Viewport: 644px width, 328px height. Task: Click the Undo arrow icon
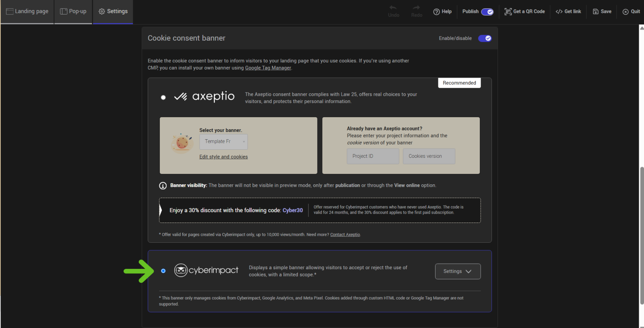point(393,8)
